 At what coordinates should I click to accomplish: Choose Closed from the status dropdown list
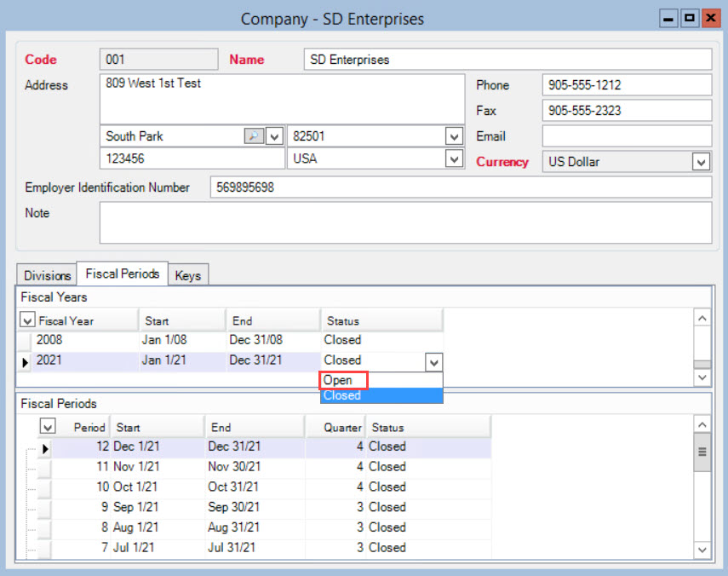point(381,395)
